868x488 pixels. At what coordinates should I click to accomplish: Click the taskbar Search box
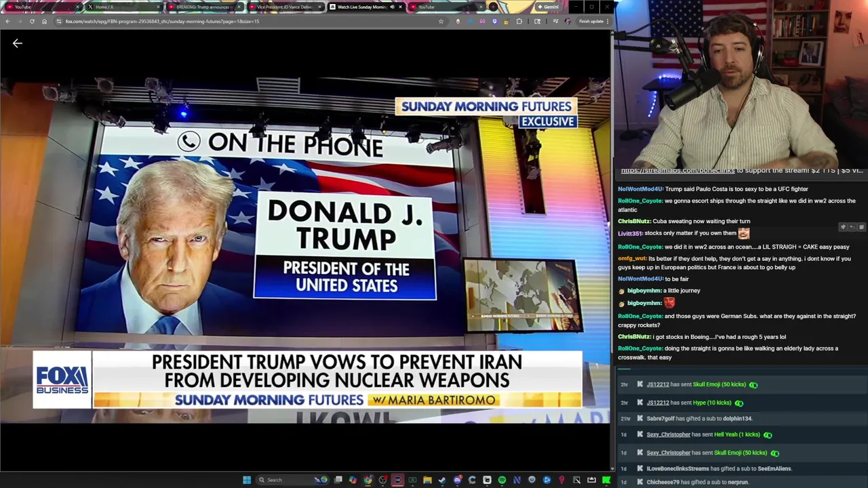(x=292, y=480)
